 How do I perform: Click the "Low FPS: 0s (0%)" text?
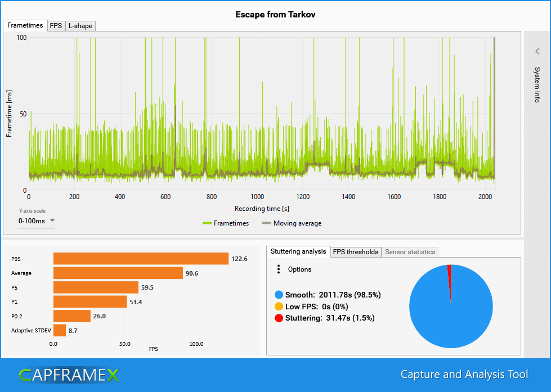tap(317, 307)
